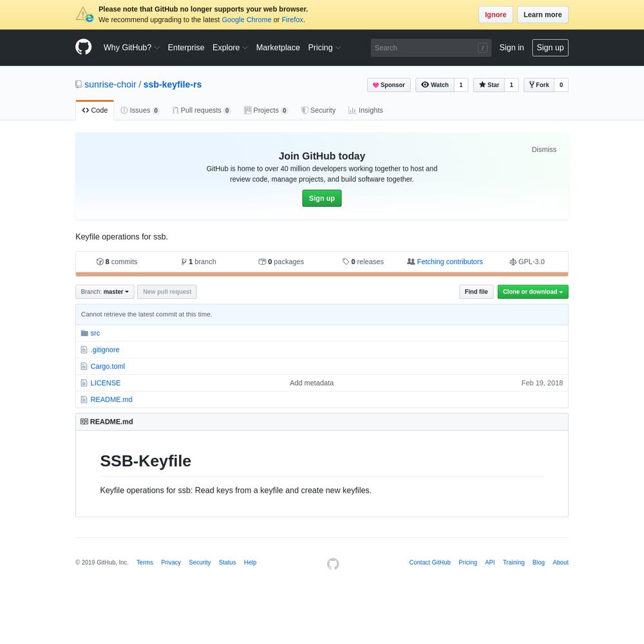Click the language bar under repo stats
Screen dimensions: 644x644
tap(322, 274)
